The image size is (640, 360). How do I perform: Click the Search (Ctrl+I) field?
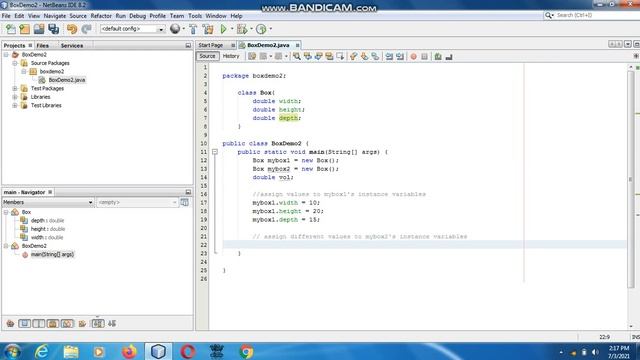coord(593,15)
